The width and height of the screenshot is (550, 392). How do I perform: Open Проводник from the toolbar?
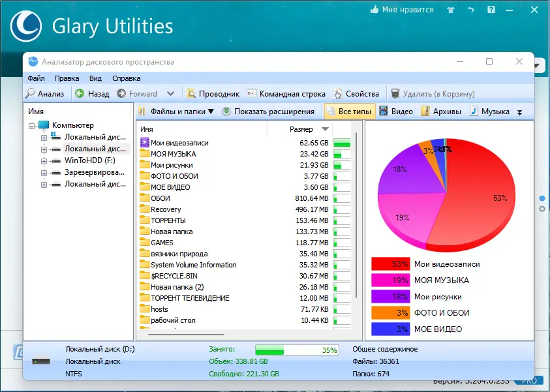click(x=213, y=94)
